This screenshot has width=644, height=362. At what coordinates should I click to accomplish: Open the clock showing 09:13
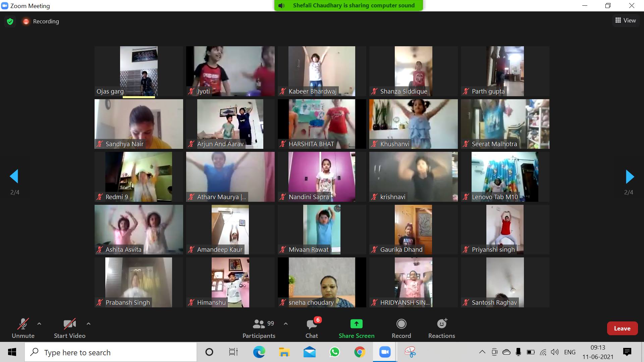pos(598,352)
